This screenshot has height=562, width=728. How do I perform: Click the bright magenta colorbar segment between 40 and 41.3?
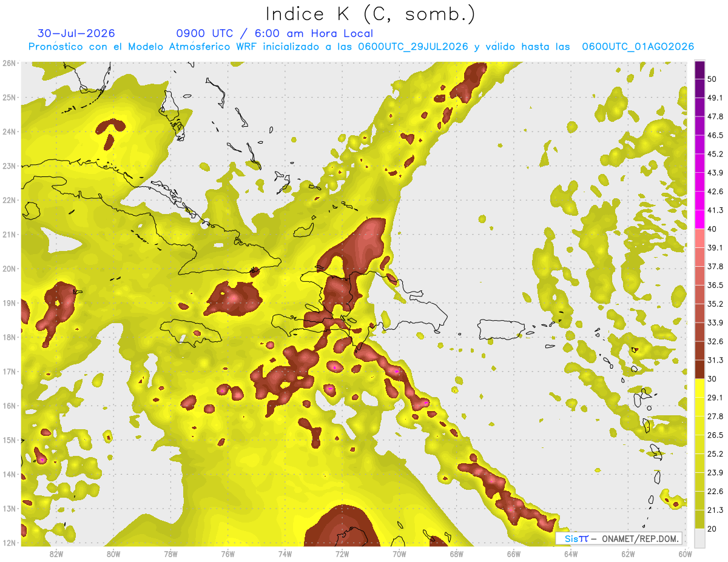700,219
